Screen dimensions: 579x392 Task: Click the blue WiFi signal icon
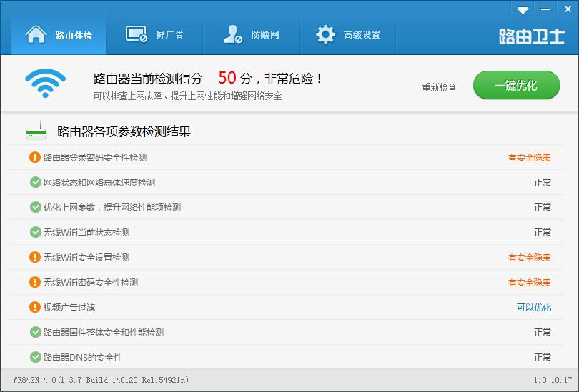tap(46, 83)
